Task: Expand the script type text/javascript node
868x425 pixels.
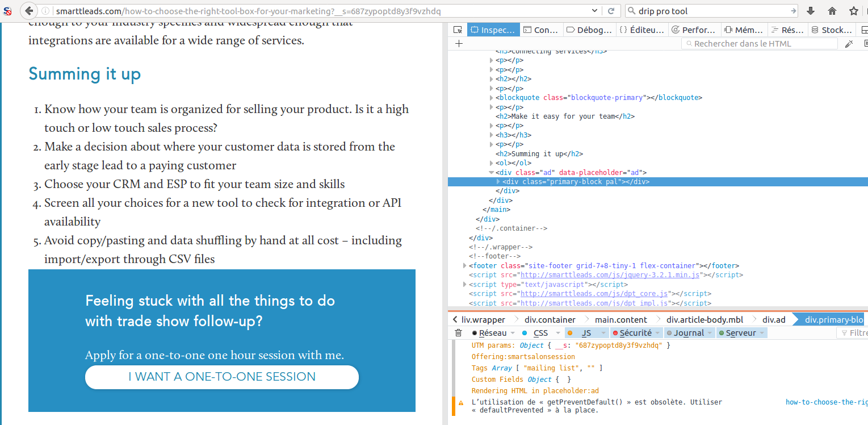Action: tap(465, 285)
